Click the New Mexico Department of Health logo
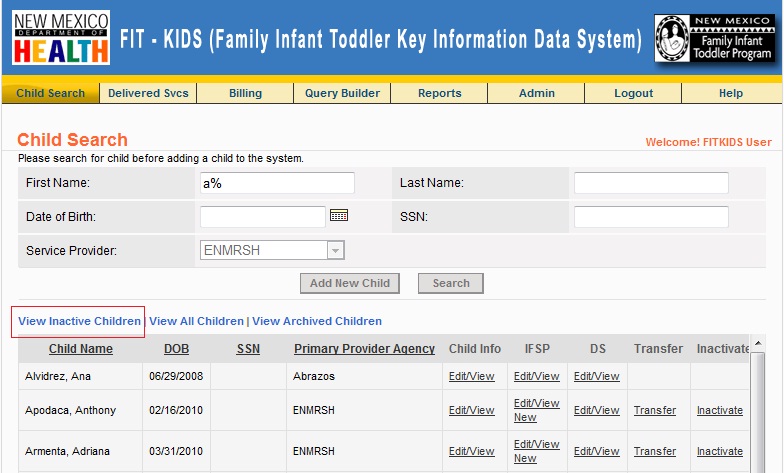The width and height of the screenshot is (784, 473). click(61, 38)
